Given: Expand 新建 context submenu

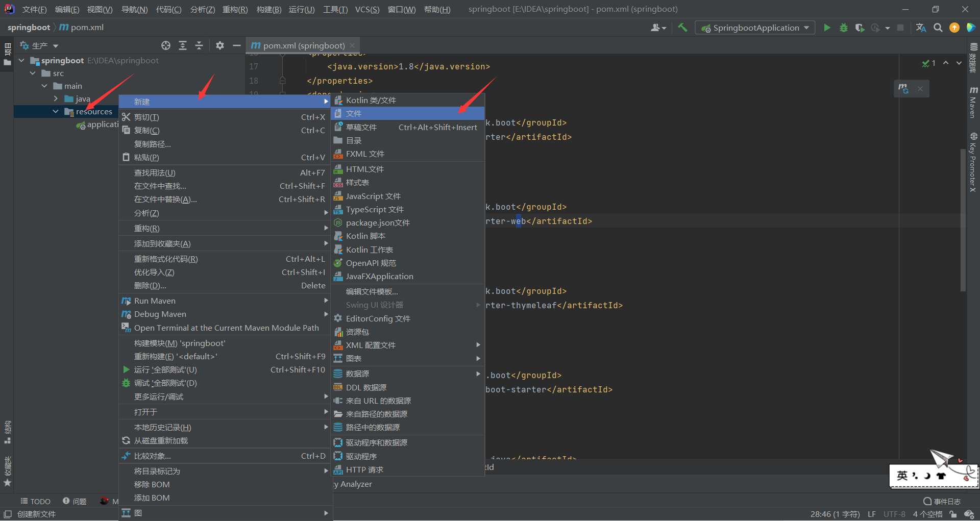Looking at the screenshot, I should pyautogui.click(x=225, y=102).
